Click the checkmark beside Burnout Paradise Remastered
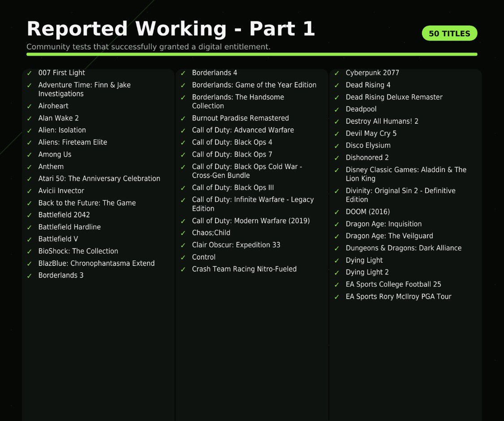The image size is (504, 421). coord(183,119)
